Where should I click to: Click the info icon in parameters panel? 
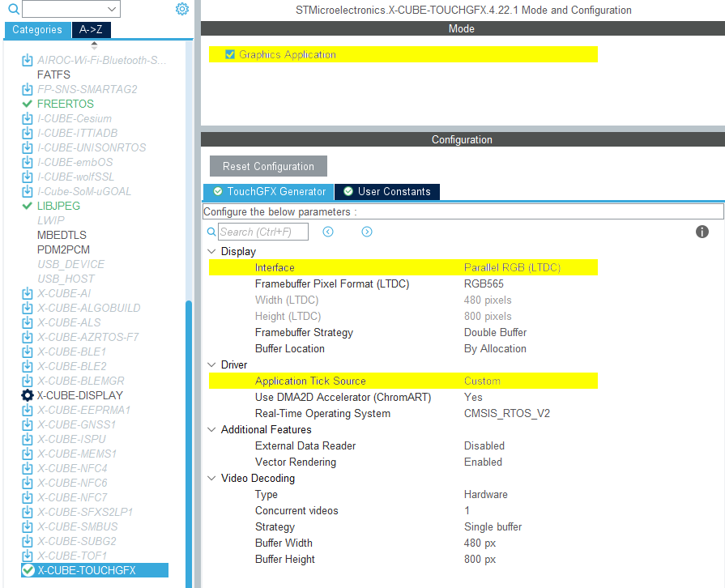702,232
